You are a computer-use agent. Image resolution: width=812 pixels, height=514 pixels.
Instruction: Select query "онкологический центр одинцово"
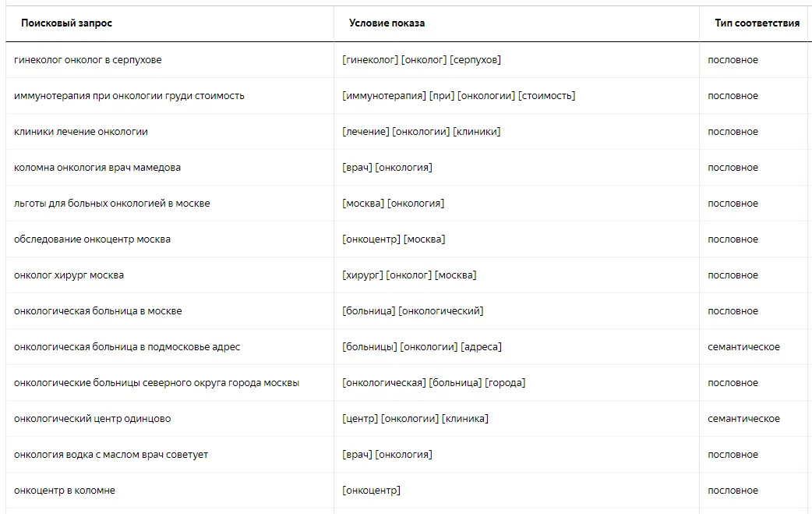pos(92,419)
